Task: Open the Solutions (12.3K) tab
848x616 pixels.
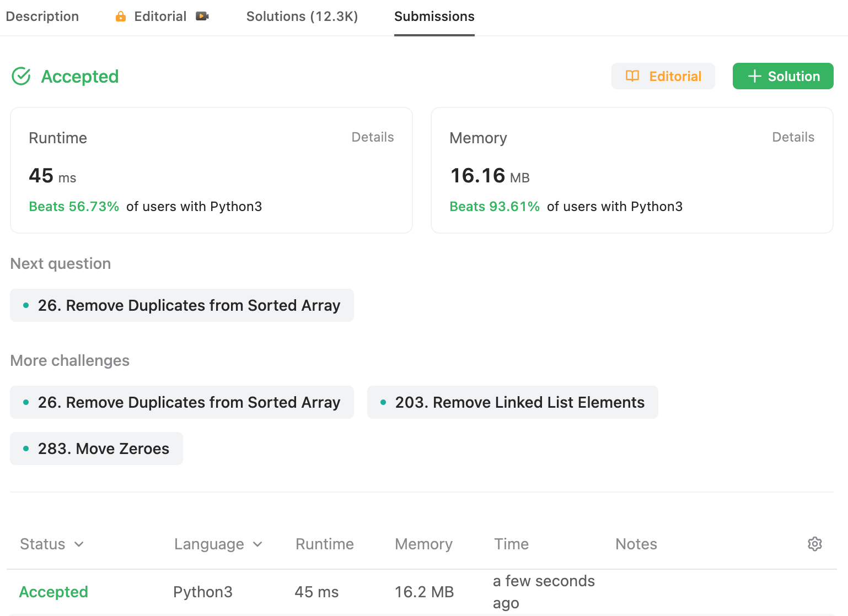Action: click(x=302, y=17)
